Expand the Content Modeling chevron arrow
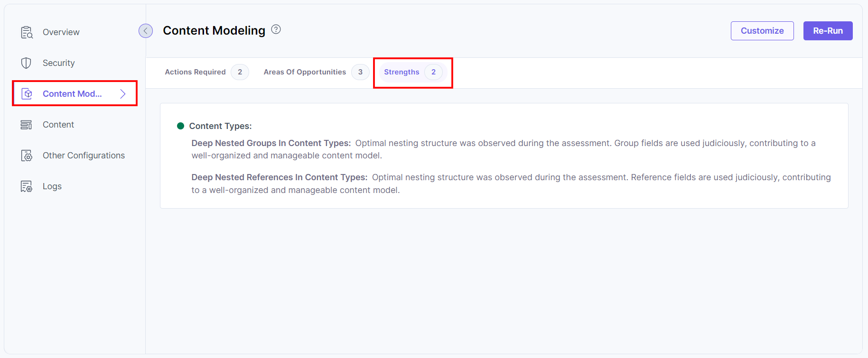Image resolution: width=868 pixels, height=358 pixels. tap(123, 94)
